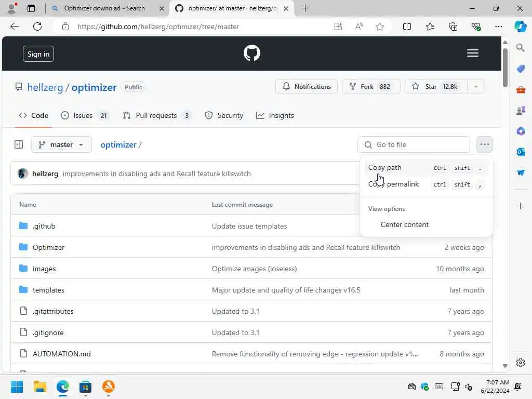Click the Read aloud icon
532x399 pixels.
click(x=359, y=26)
